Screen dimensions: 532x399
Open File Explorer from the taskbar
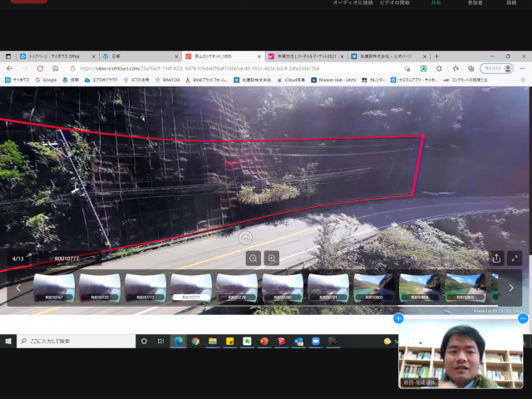pos(213,342)
